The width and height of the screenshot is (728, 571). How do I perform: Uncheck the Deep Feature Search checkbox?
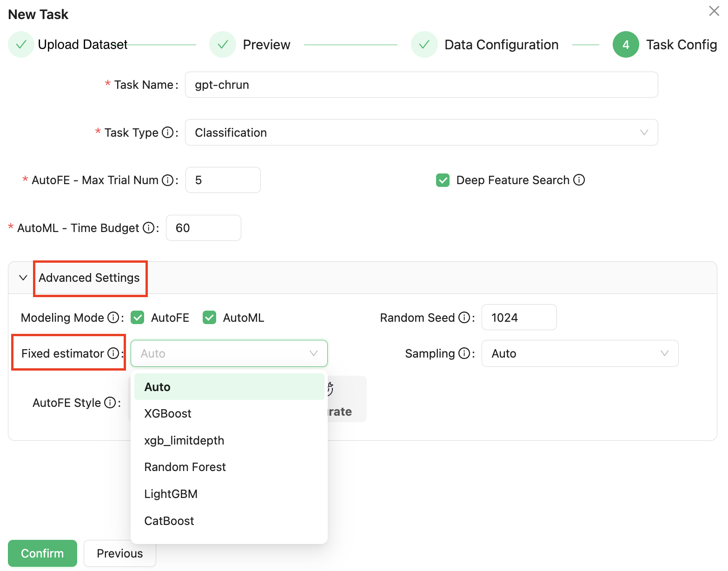[x=443, y=180]
